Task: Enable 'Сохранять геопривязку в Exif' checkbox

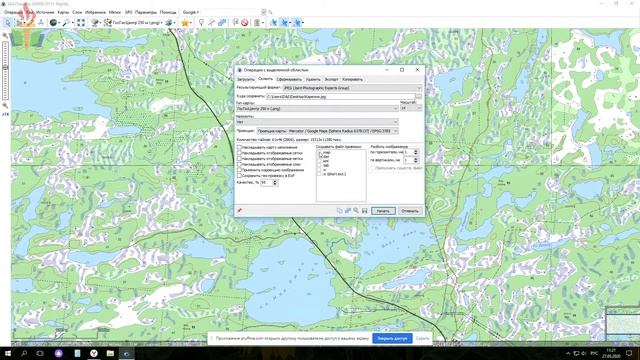Action: pos(240,176)
